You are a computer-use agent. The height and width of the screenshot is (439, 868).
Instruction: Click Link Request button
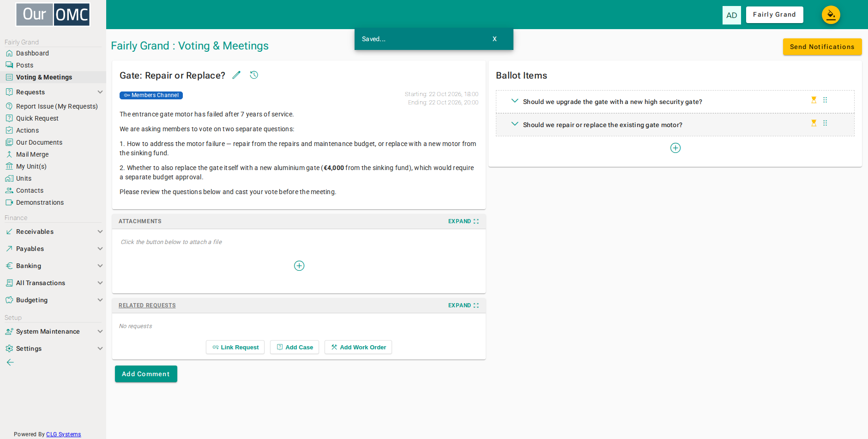pyautogui.click(x=235, y=347)
